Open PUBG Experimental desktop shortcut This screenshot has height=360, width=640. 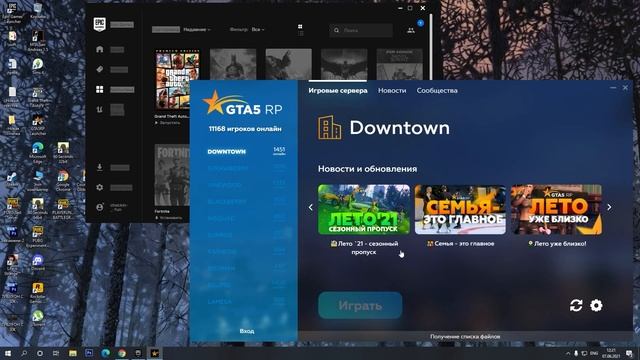(38, 237)
